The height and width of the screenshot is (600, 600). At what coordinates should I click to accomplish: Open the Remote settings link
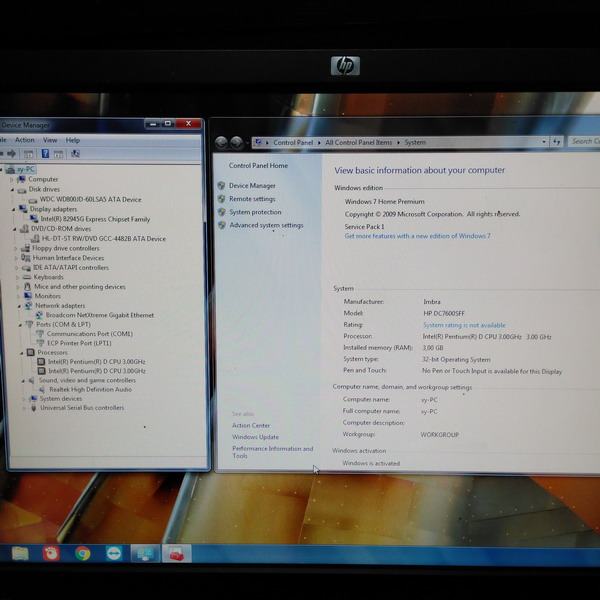coord(252,199)
